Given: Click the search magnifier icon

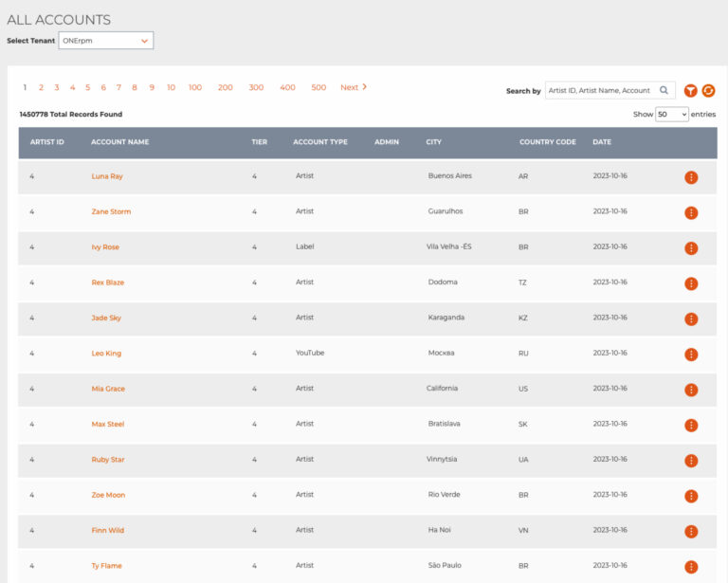Looking at the screenshot, I should 664,91.
